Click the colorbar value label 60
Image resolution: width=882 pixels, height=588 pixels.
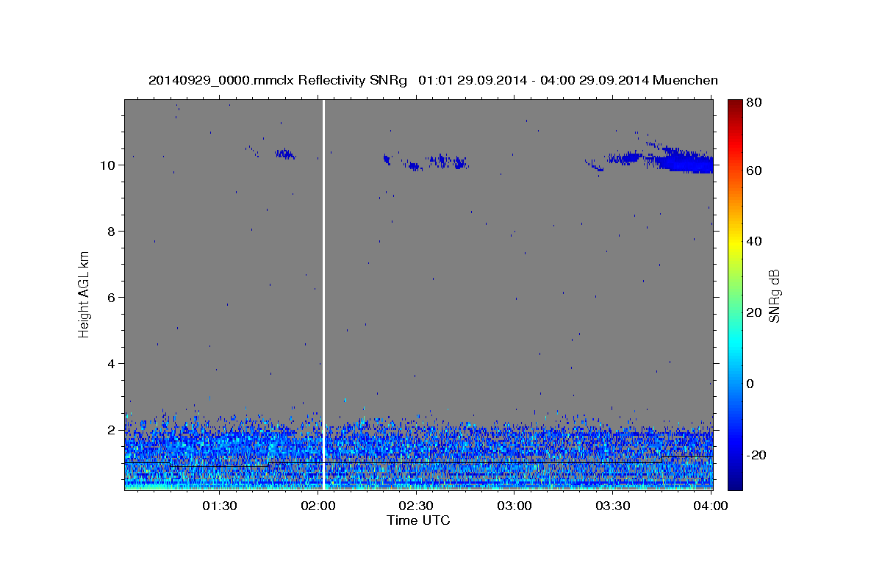pyautogui.click(x=753, y=171)
